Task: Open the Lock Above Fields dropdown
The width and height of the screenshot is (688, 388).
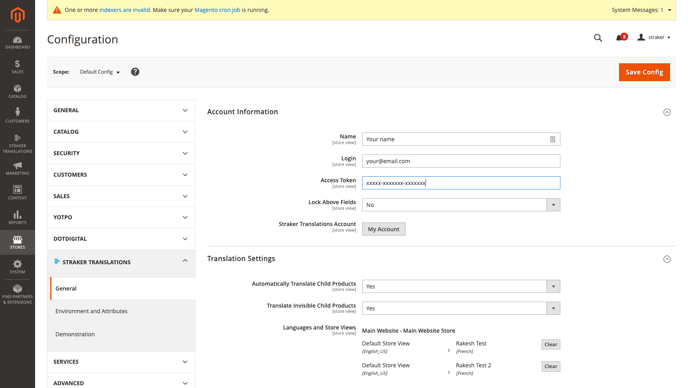Action: [461, 205]
